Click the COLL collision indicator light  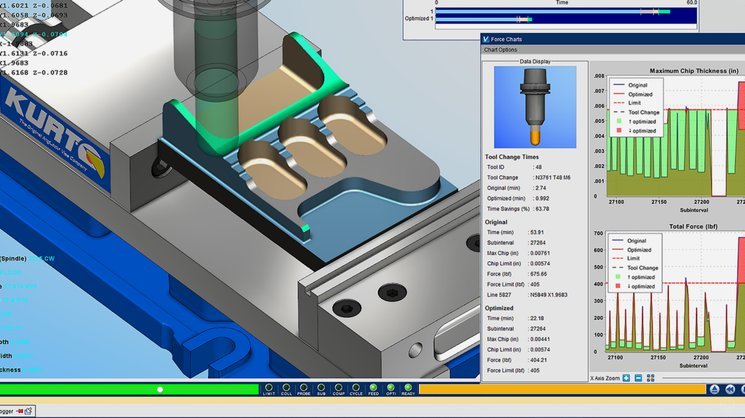tap(286, 388)
